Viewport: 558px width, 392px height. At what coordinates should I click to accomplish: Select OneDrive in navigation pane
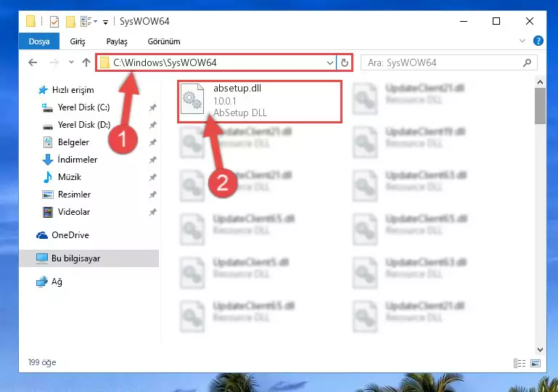(x=62, y=235)
